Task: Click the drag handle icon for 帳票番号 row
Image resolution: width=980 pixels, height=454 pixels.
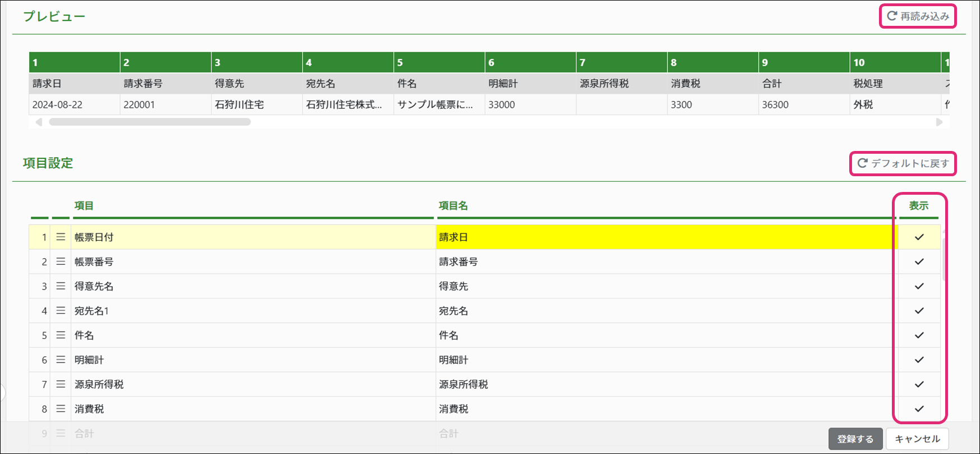Action: tap(61, 262)
